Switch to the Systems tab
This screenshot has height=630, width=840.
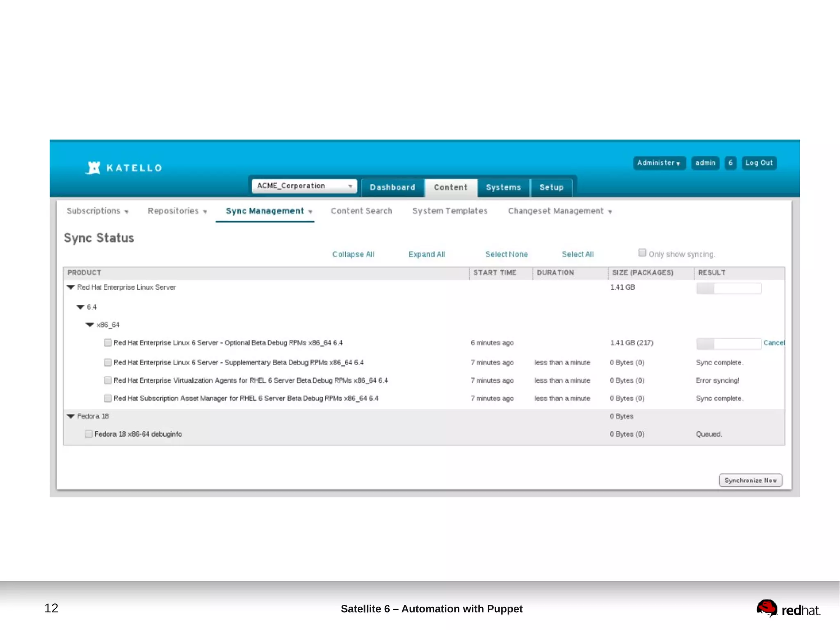pyautogui.click(x=503, y=187)
